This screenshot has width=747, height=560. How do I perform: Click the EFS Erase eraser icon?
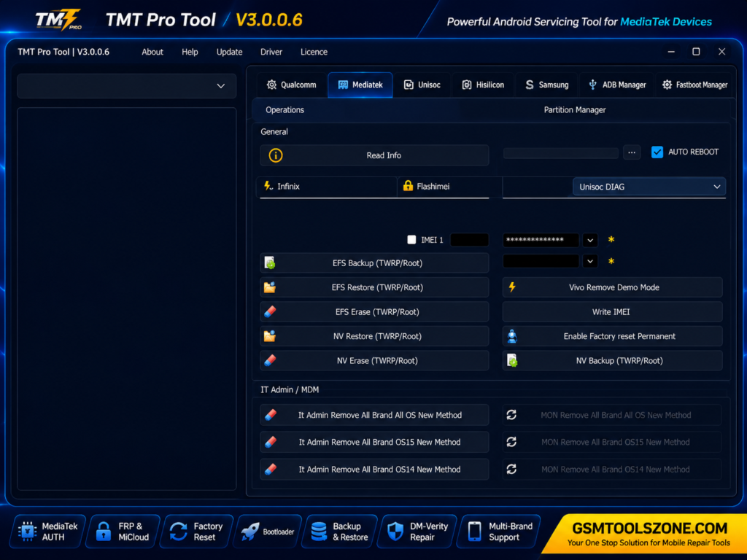click(x=270, y=311)
